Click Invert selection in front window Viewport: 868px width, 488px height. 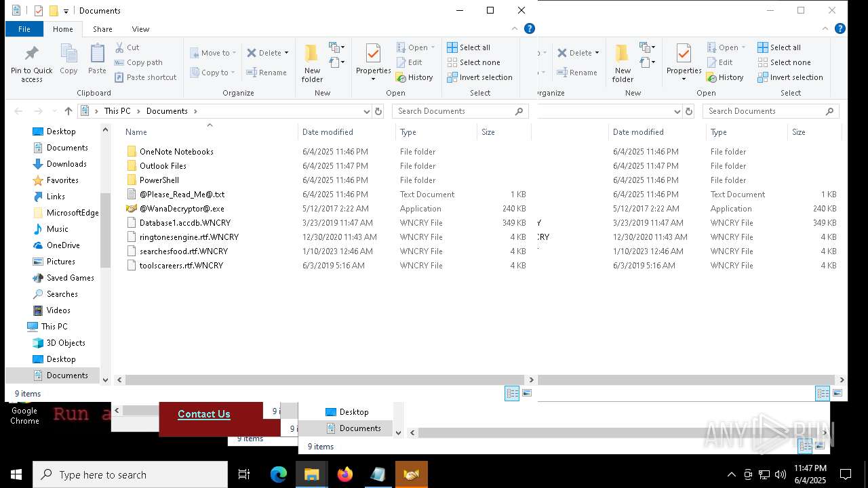[x=479, y=77]
